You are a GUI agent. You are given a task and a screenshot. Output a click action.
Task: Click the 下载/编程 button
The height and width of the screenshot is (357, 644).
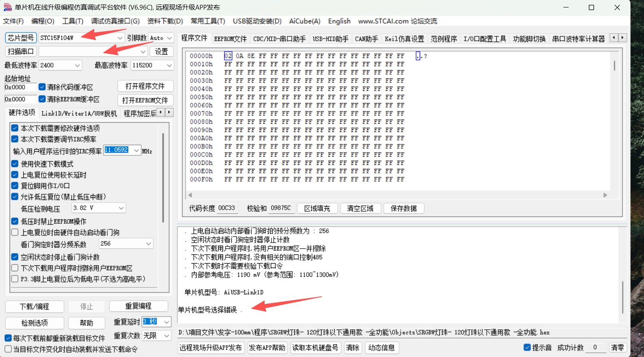tap(35, 307)
